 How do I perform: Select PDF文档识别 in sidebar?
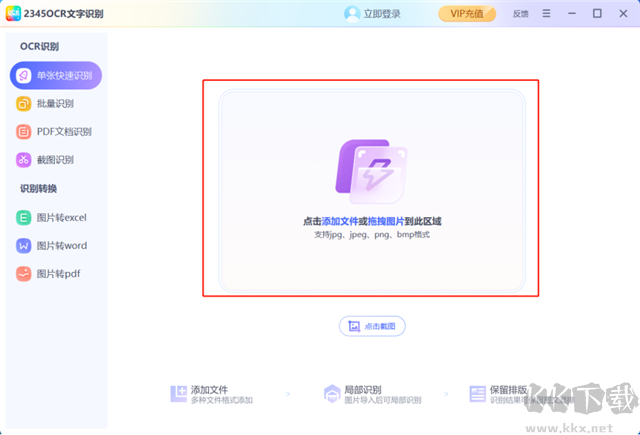pos(56,132)
